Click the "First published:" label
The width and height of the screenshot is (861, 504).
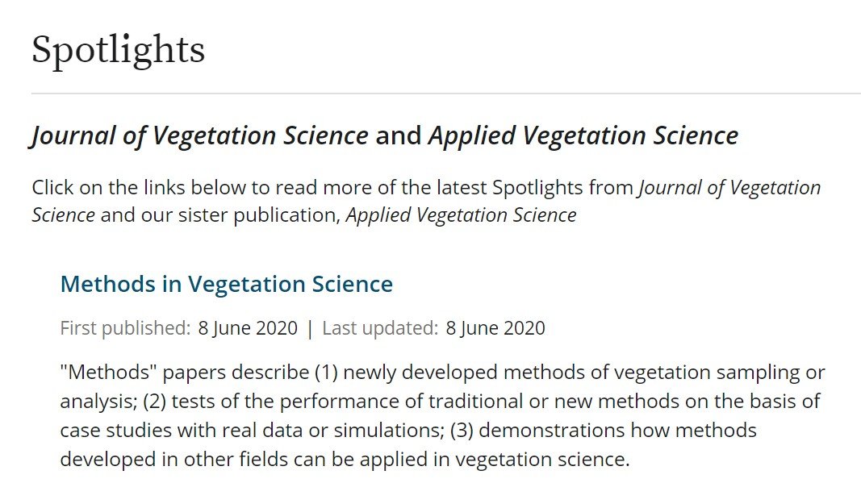tap(125, 327)
